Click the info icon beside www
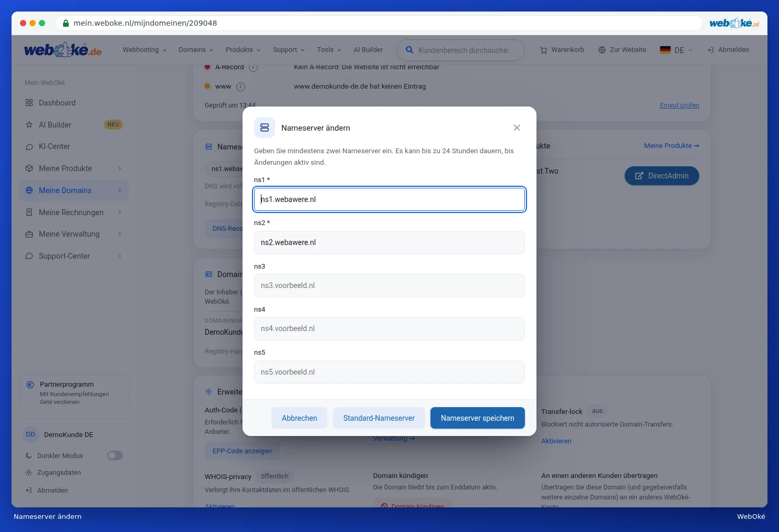The width and height of the screenshot is (779, 532). point(240,87)
